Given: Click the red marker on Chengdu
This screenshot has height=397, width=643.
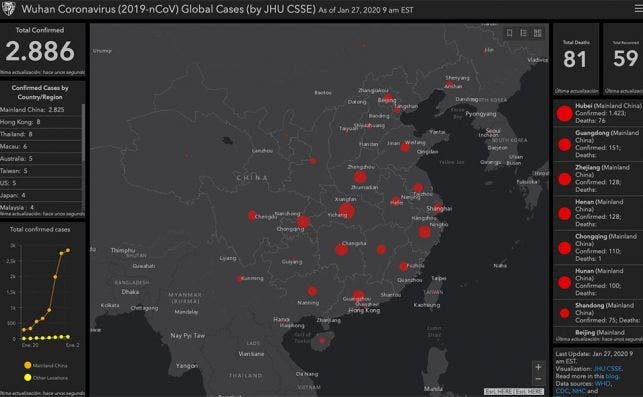Looking at the screenshot, I should (252, 215).
